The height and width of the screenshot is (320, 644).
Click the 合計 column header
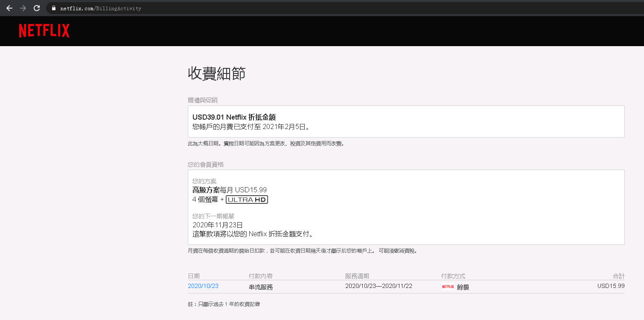619,276
